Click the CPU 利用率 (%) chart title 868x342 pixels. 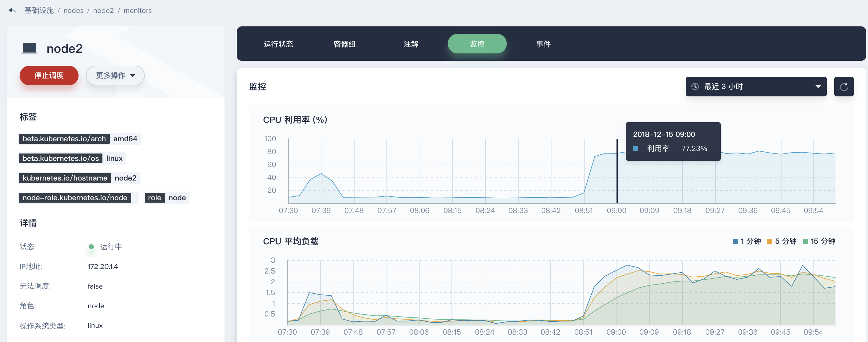[x=295, y=120]
